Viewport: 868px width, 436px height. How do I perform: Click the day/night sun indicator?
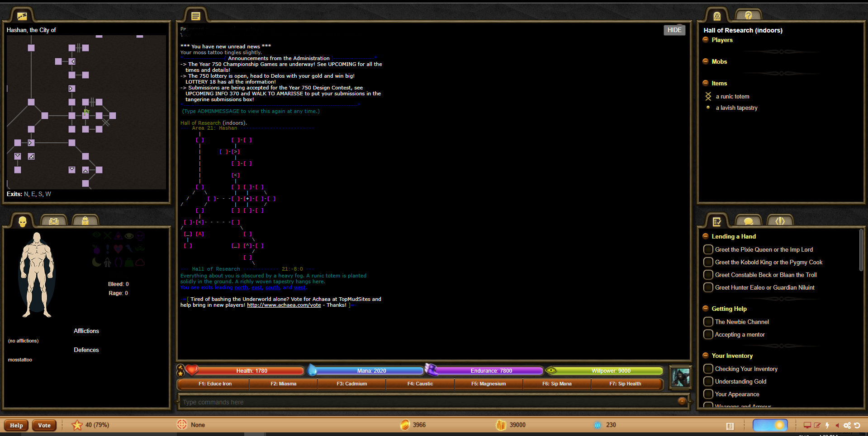[770, 425]
